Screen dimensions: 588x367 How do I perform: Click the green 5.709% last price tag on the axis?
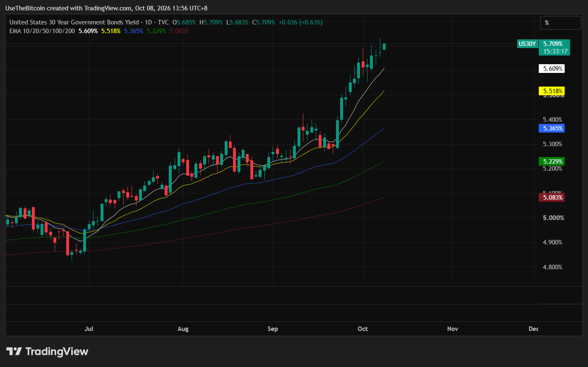(x=554, y=44)
